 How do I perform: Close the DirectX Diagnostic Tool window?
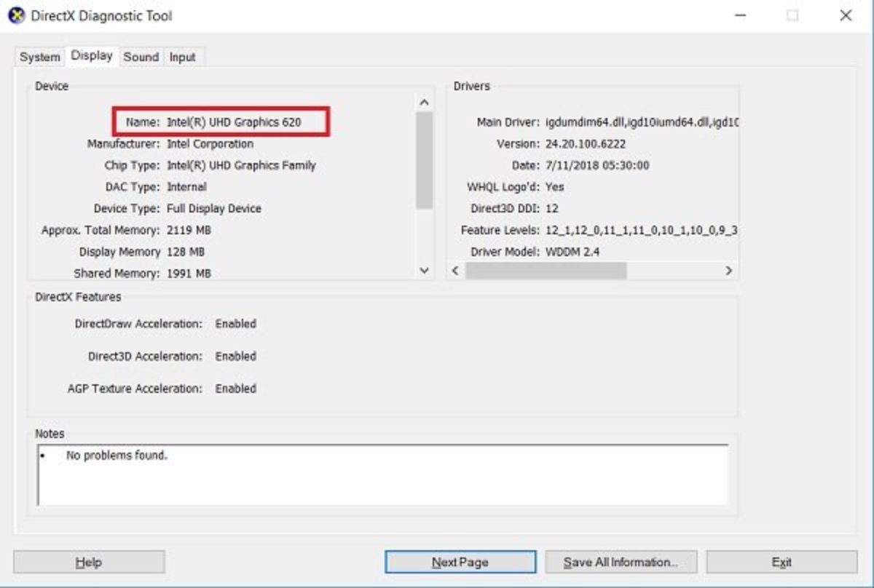846,15
